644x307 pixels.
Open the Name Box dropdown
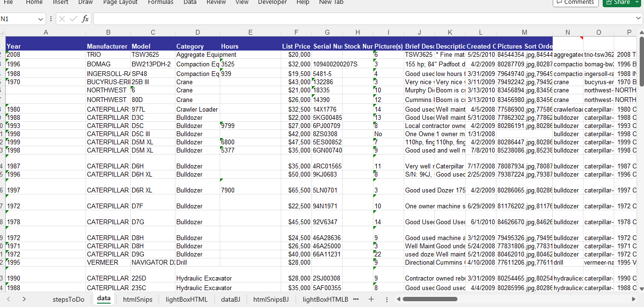tap(41, 19)
